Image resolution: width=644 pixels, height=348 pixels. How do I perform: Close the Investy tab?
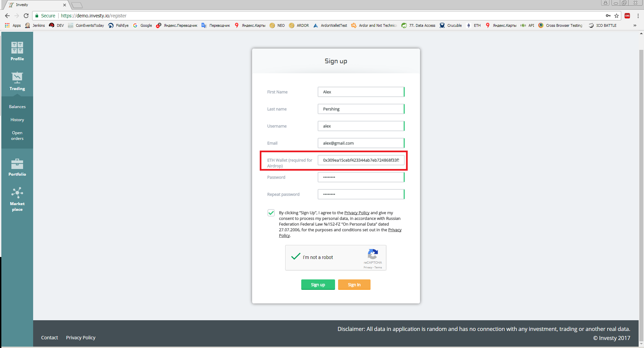(65, 5)
